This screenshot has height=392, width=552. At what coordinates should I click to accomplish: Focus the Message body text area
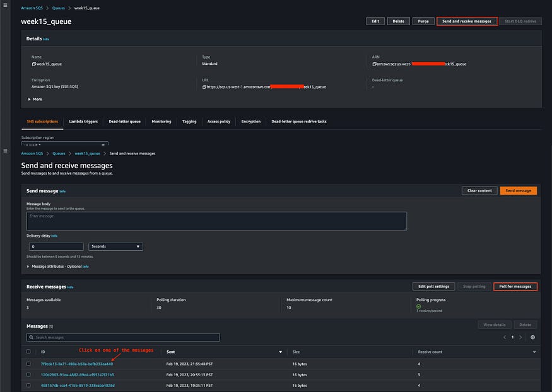216,221
